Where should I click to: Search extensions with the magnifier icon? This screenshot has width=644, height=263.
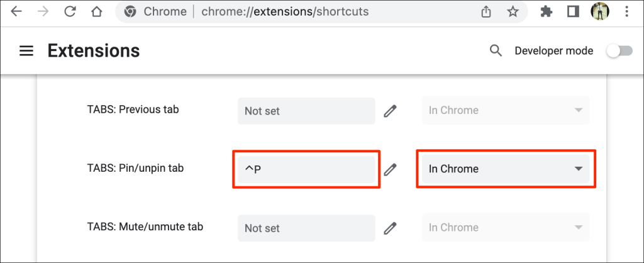[496, 51]
